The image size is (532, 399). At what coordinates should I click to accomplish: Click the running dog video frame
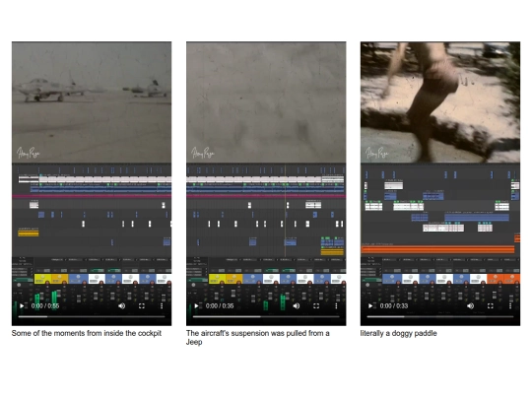tap(440, 102)
